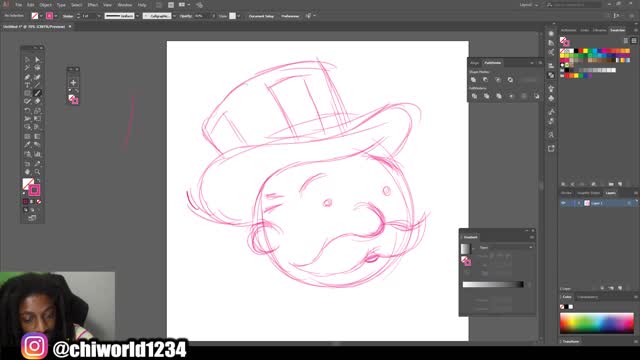640x360 pixels.
Task: Switch to the Align tab
Action: 474,63
